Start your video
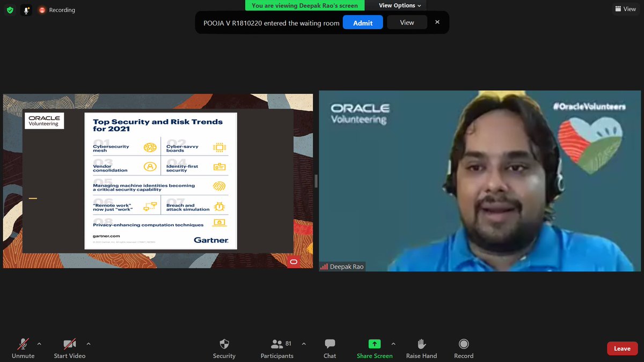 coord(69,348)
